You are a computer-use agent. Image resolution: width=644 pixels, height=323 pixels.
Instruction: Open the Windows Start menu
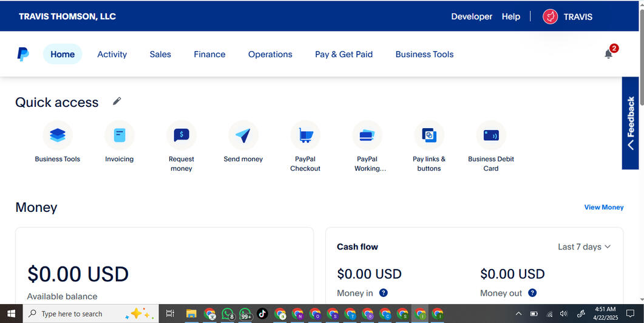pyautogui.click(x=11, y=314)
